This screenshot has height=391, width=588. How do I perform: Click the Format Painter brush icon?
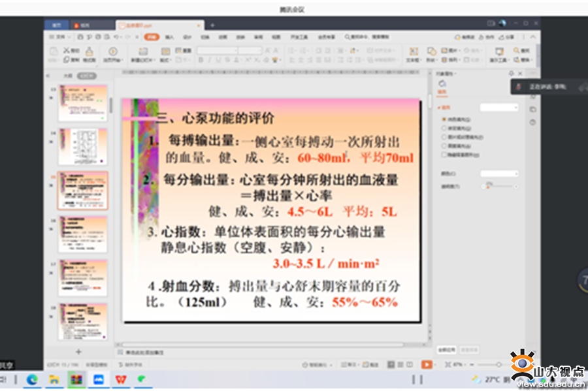[x=90, y=52]
